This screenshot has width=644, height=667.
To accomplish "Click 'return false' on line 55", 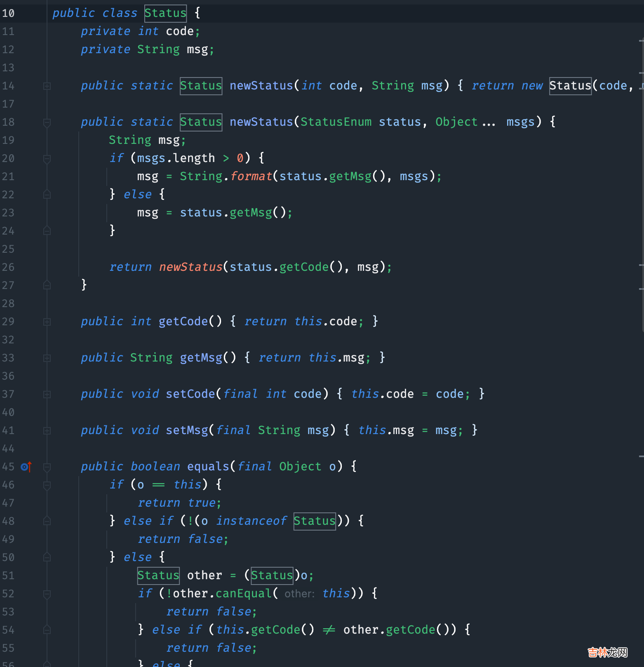I will point(208,648).
